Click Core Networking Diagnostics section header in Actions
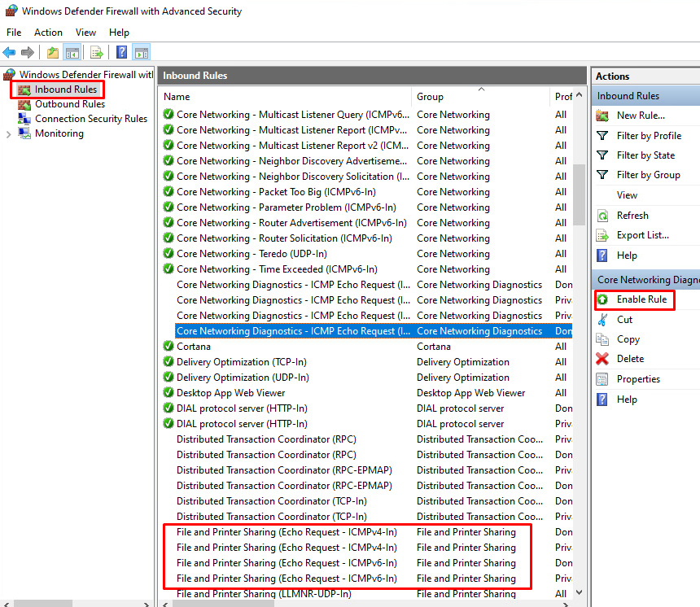Image resolution: width=700 pixels, height=607 pixels. coord(645,280)
